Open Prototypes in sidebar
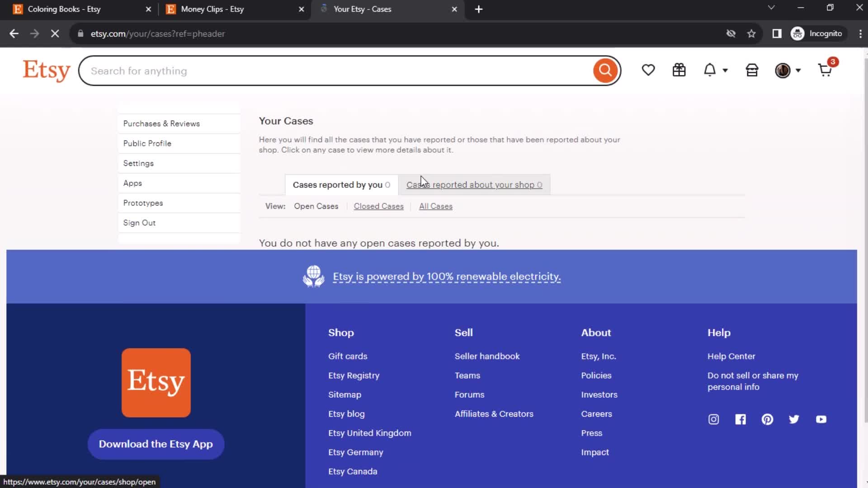868x488 pixels. [x=179, y=203]
